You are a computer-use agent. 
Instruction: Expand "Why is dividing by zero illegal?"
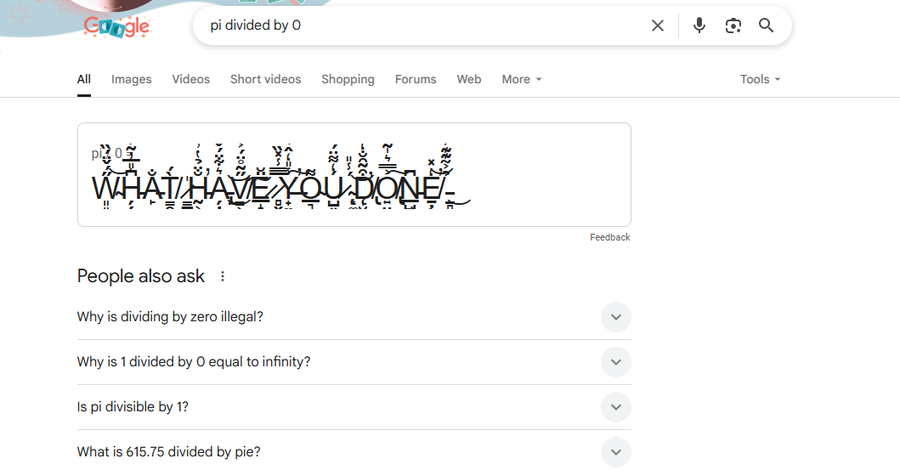(616, 317)
